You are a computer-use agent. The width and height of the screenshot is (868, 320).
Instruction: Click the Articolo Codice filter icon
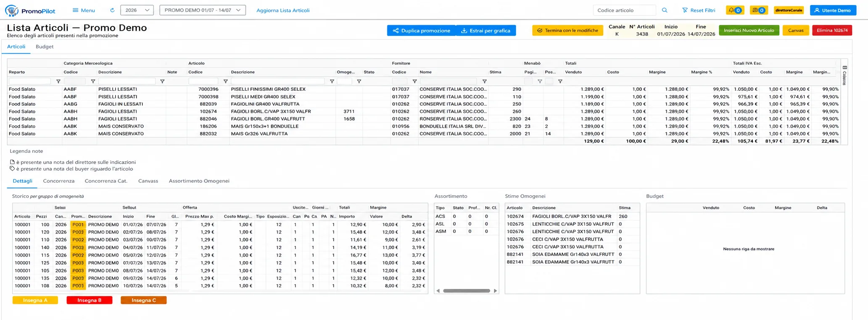(225, 81)
